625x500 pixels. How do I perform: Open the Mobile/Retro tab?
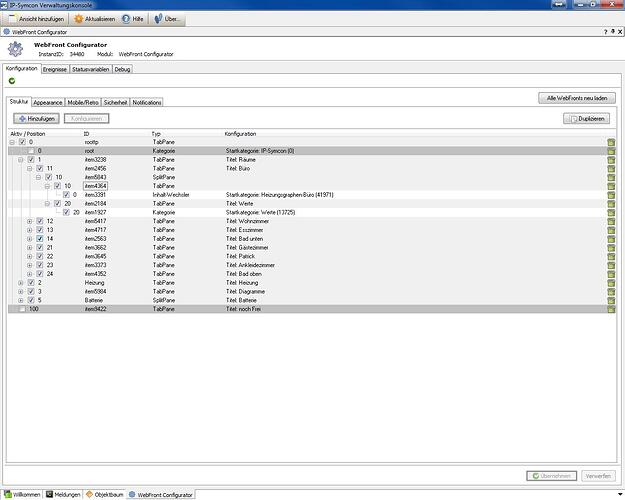[83, 102]
